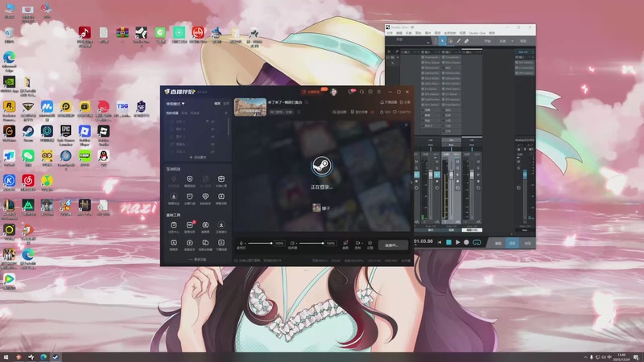Open the Steam icon on the taskbar
The width and height of the screenshot is (644, 362).
[x=56, y=357]
